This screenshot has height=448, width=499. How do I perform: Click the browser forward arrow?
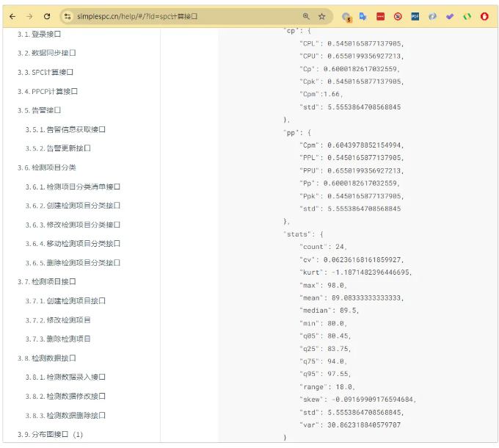point(29,16)
